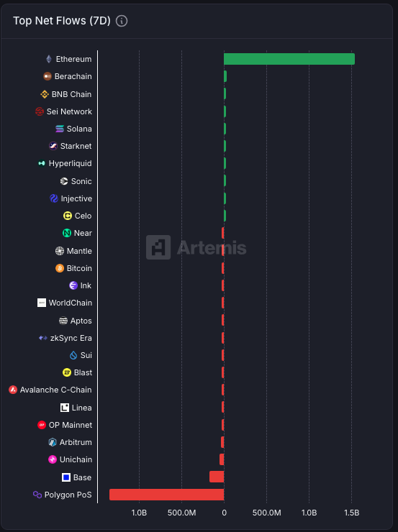The width and height of the screenshot is (398, 532).
Task: Click the Artemis watermark logo
Action: [196, 247]
